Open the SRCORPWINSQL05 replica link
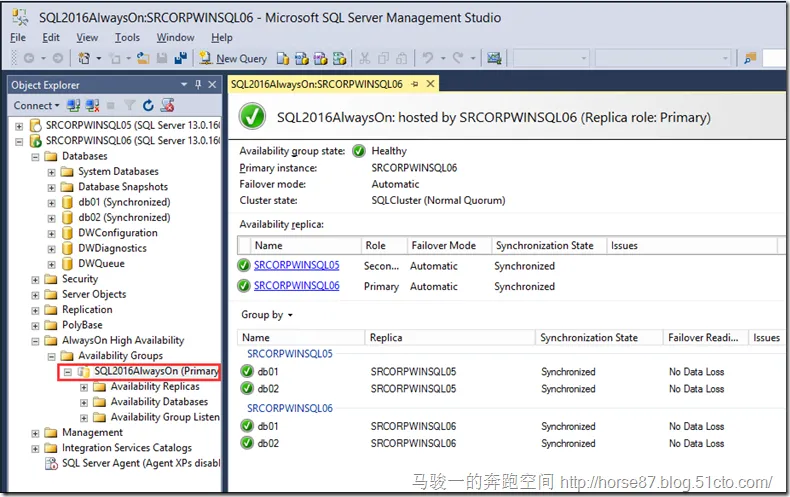The image size is (790, 497). click(296, 265)
